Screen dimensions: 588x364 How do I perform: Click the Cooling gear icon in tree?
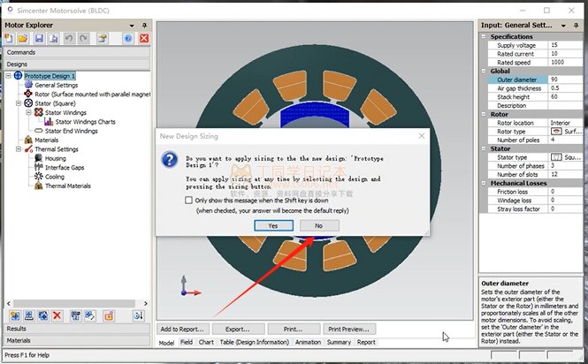point(38,177)
